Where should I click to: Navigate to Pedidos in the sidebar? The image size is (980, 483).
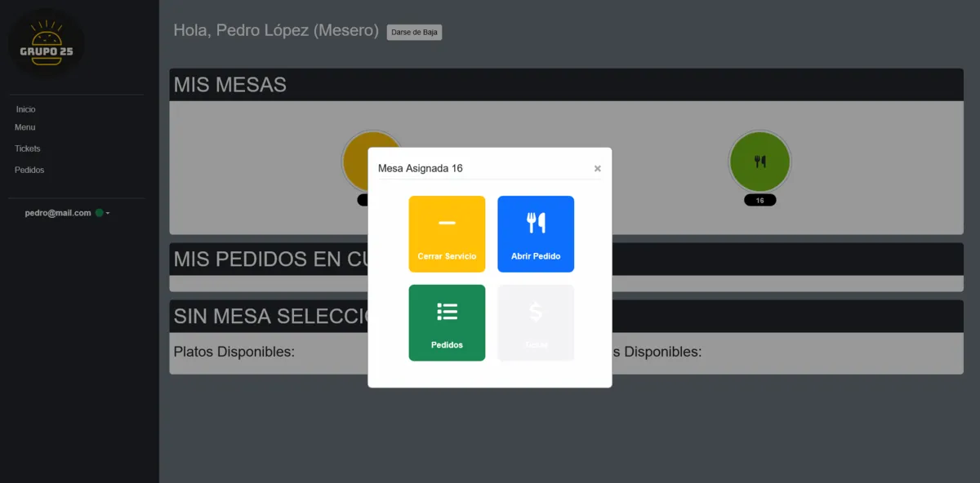[29, 170]
